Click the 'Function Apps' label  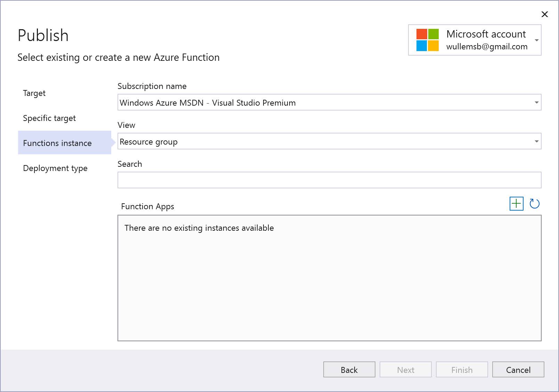click(x=147, y=206)
